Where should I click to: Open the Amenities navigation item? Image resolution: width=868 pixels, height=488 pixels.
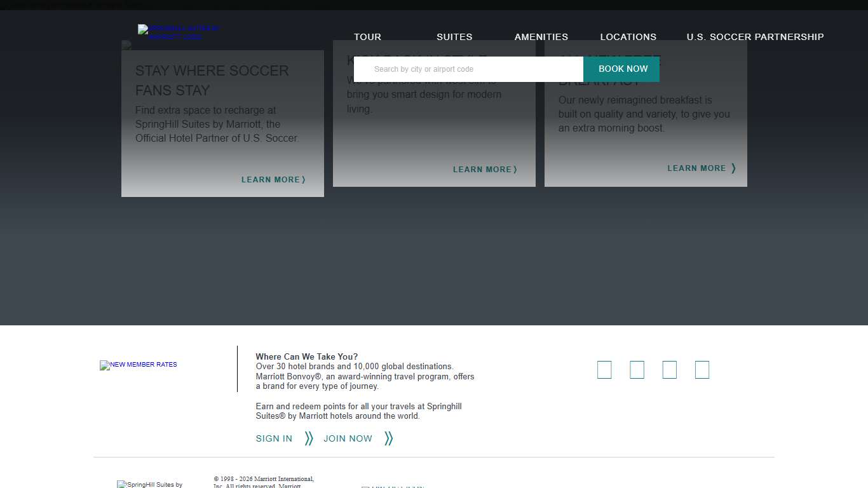coord(541,37)
